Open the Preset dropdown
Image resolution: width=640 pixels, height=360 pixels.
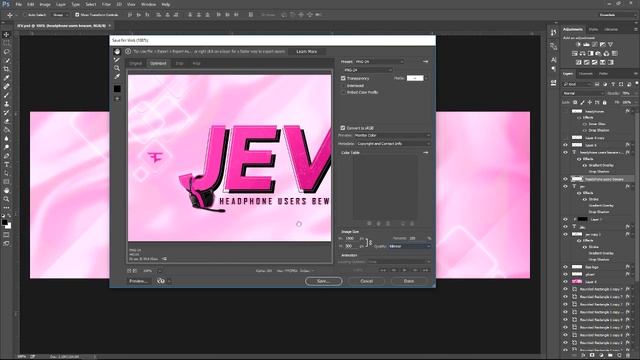coord(379,62)
